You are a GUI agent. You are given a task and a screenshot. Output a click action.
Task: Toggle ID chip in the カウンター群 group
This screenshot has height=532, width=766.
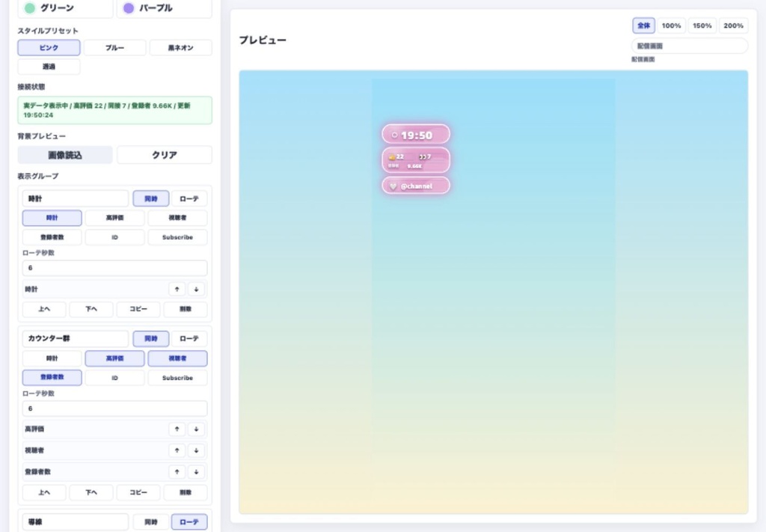pyautogui.click(x=114, y=378)
